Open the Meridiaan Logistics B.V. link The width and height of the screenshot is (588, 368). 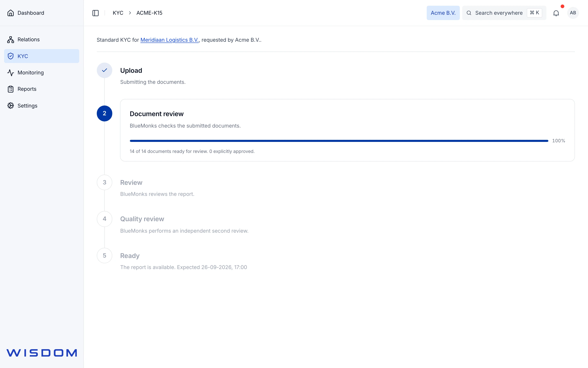coord(169,40)
